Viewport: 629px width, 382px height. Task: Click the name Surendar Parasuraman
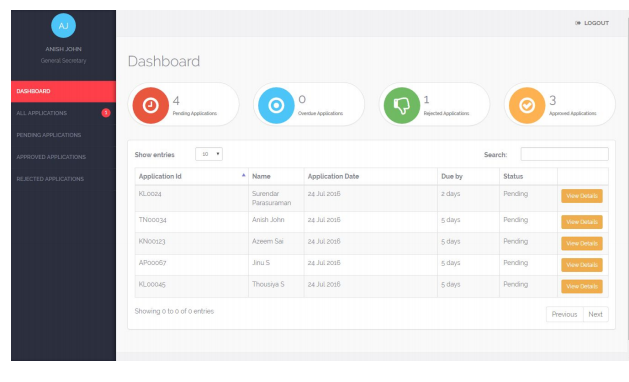[271, 198]
